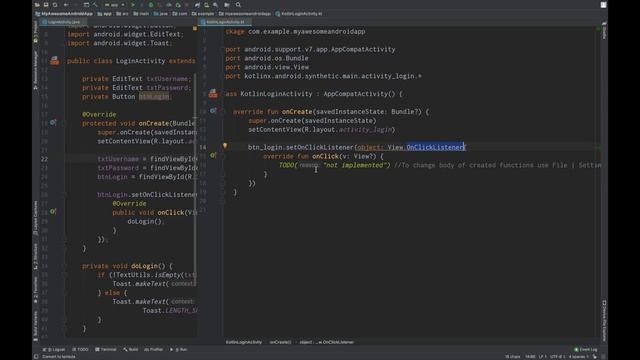Navigate Back using the arrow icon
Viewport: 640px width, 360px height.
(66, 5)
